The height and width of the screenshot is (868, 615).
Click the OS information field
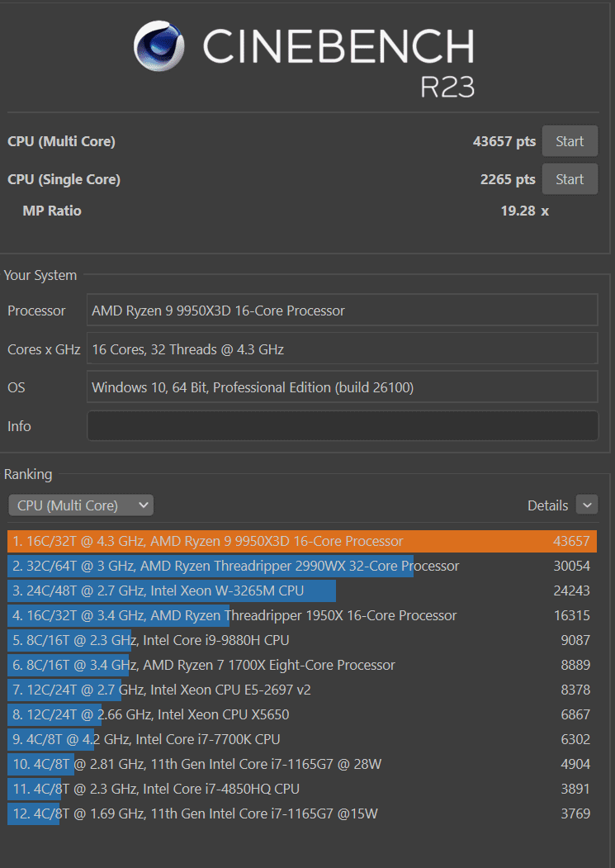[342, 387]
